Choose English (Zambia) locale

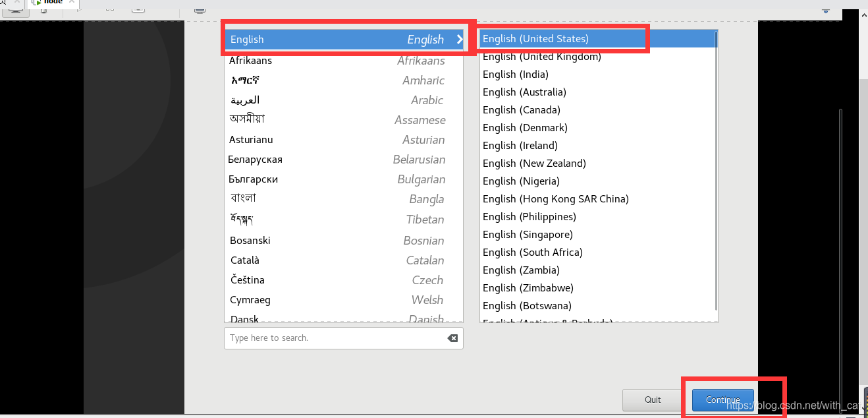click(597, 270)
